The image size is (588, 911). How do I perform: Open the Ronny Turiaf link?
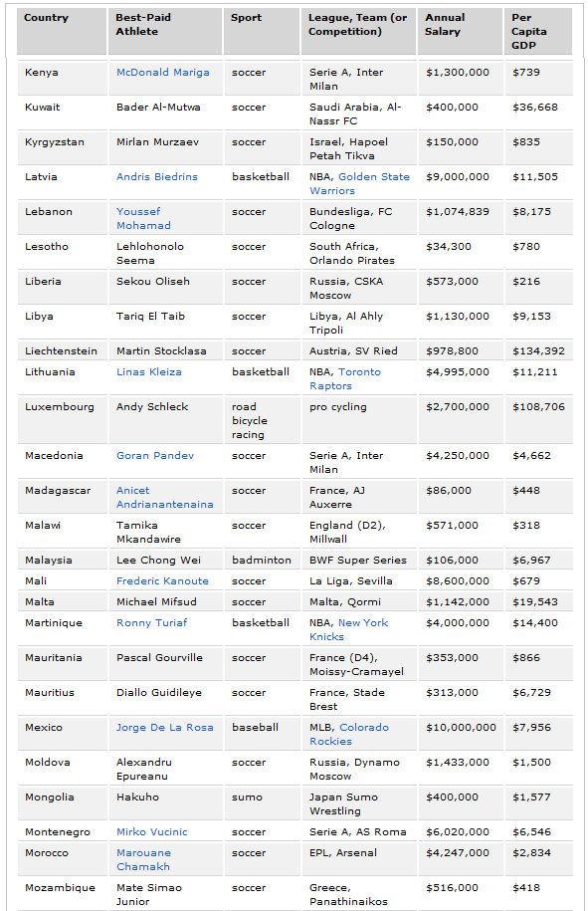point(151,623)
